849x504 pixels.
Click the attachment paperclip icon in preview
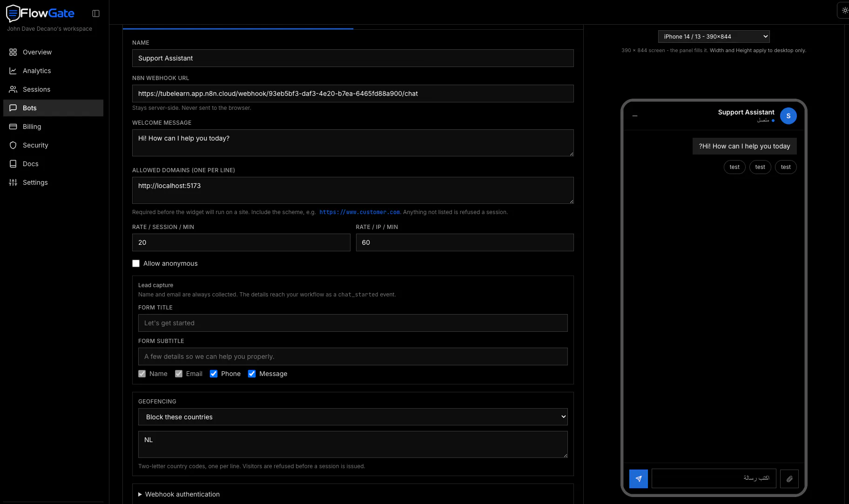click(x=789, y=478)
